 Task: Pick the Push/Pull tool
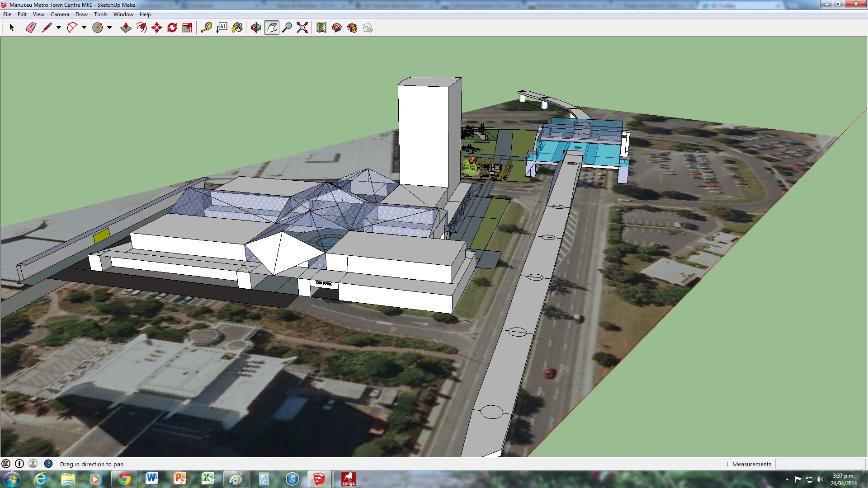pyautogui.click(x=126, y=28)
